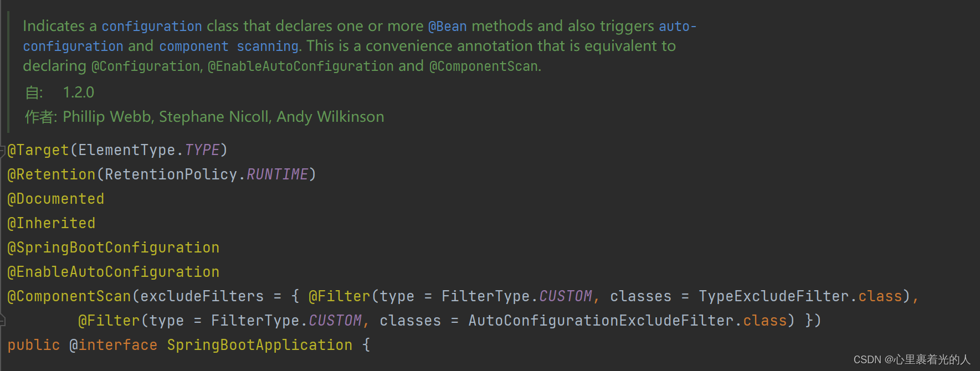This screenshot has height=371, width=980.
Task: Place cursor on @Target annotation
Action: tap(38, 150)
